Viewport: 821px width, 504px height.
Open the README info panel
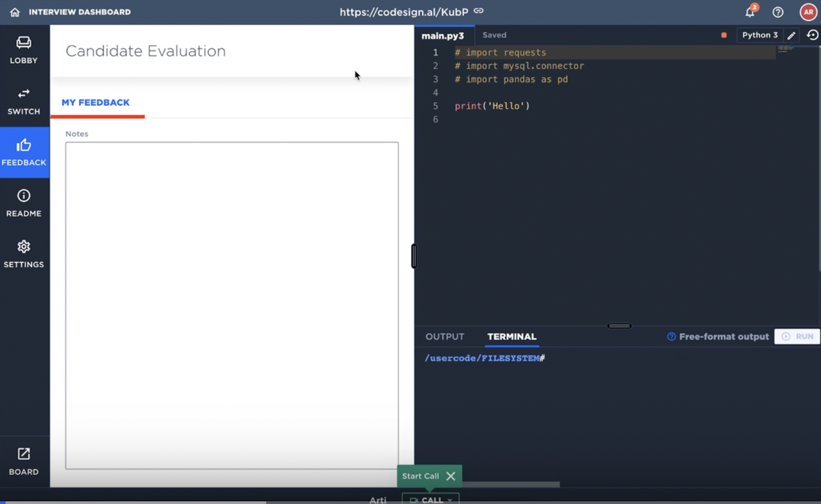[24, 203]
